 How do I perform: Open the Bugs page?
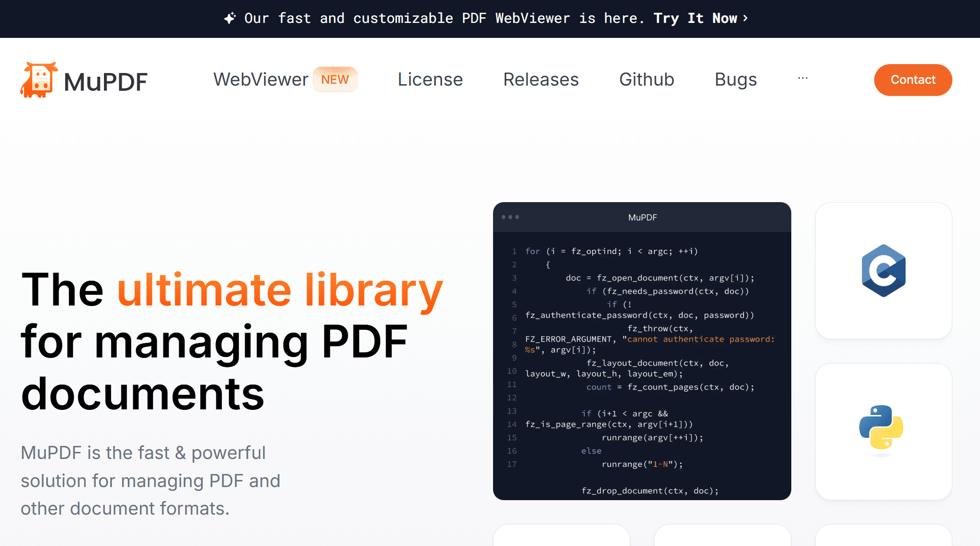click(736, 80)
